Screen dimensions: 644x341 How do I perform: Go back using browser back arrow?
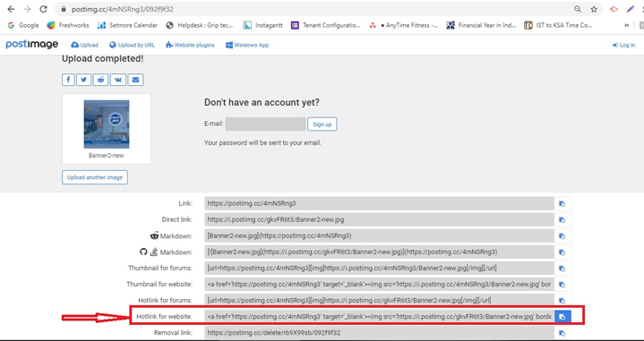(x=11, y=9)
